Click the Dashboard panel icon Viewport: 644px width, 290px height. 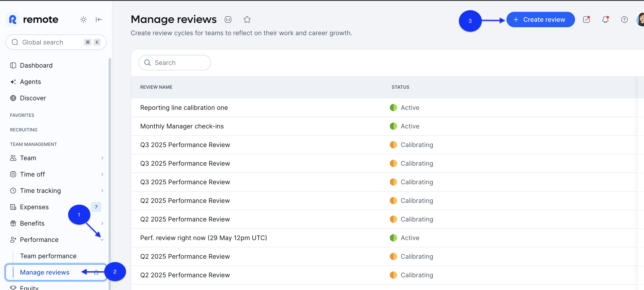pos(13,66)
